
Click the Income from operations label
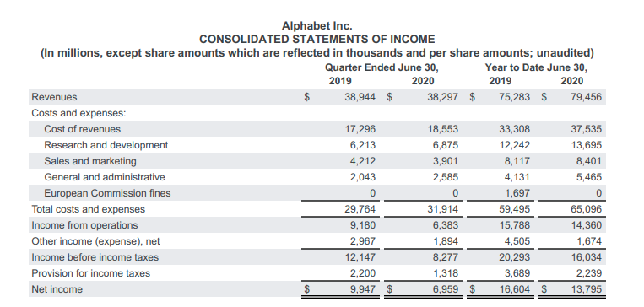click(84, 225)
